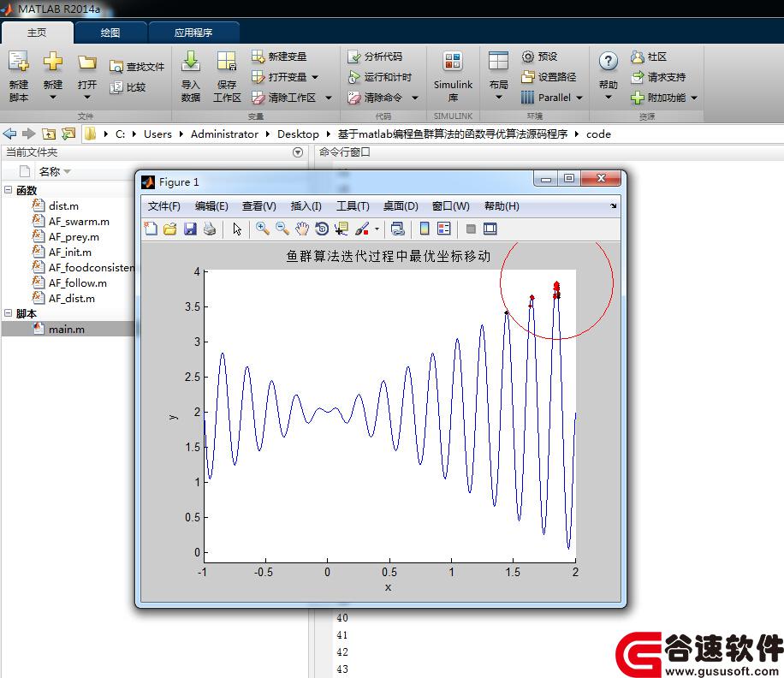Expand Clear Commands (清除命令) dropdown arrow
The height and width of the screenshot is (678, 784).
(x=415, y=98)
